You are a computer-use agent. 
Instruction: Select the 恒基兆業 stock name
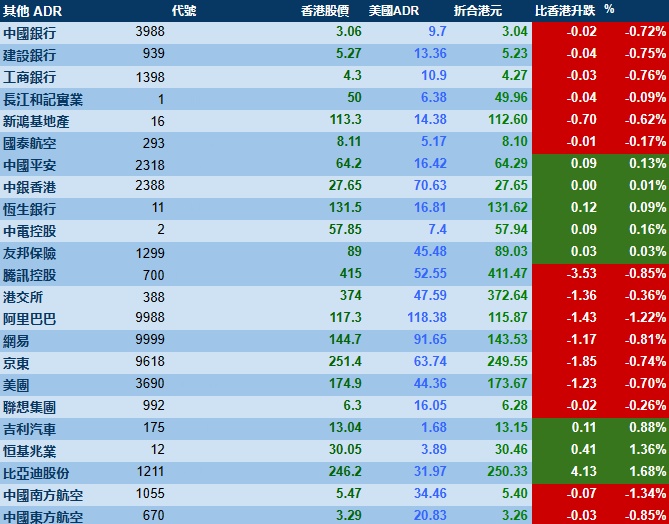29,451
